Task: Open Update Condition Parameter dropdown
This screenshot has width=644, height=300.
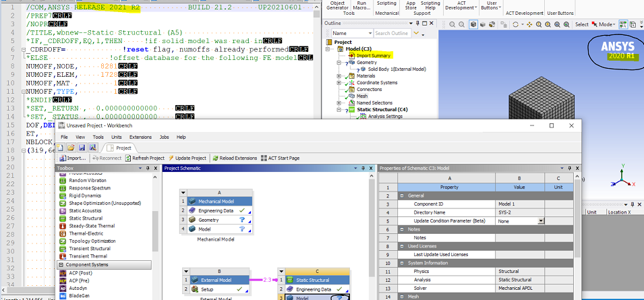Action: pyautogui.click(x=540, y=220)
